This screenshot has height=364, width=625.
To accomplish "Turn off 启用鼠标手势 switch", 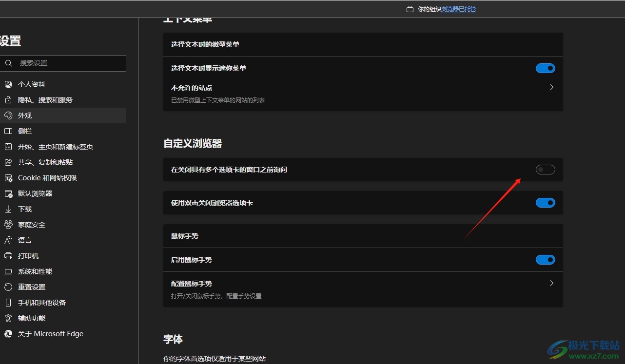I will [546, 260].
